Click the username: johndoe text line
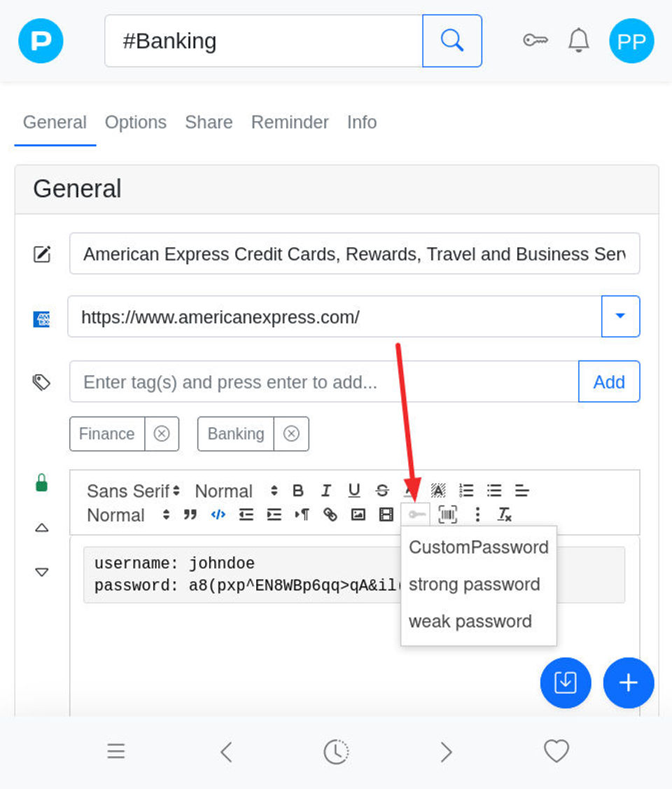672x789 pixels. pos(174,563)
